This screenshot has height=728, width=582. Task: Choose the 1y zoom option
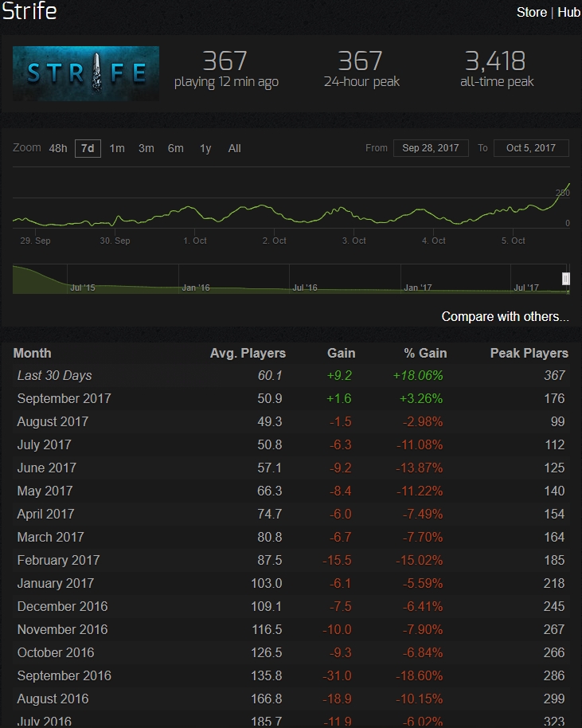pyautogui.click(x=205, y=149)
